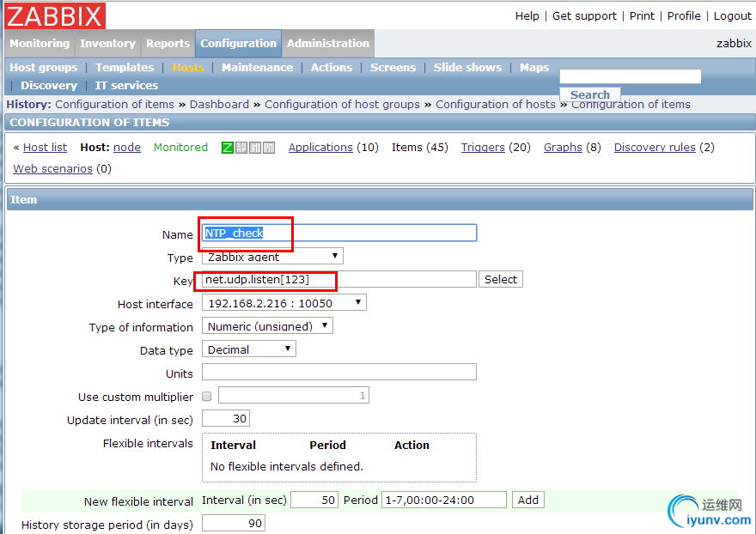This screenshot has width=756, height=534.
Task: Click the top search input field
Action: [631, 76]
